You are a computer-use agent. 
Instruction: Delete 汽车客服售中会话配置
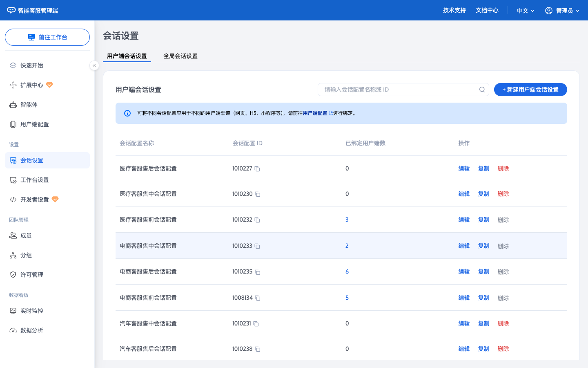click(503, 323)
